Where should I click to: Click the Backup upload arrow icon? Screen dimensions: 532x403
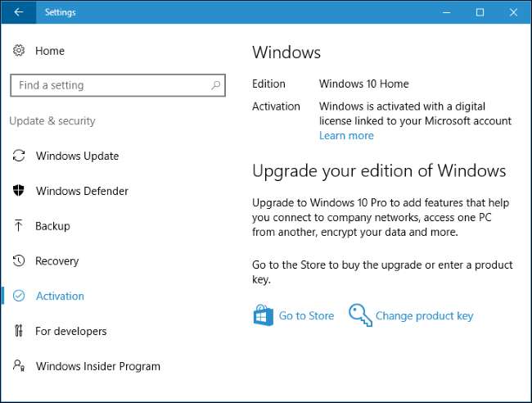pyautogui.click(x=19, y=226)
